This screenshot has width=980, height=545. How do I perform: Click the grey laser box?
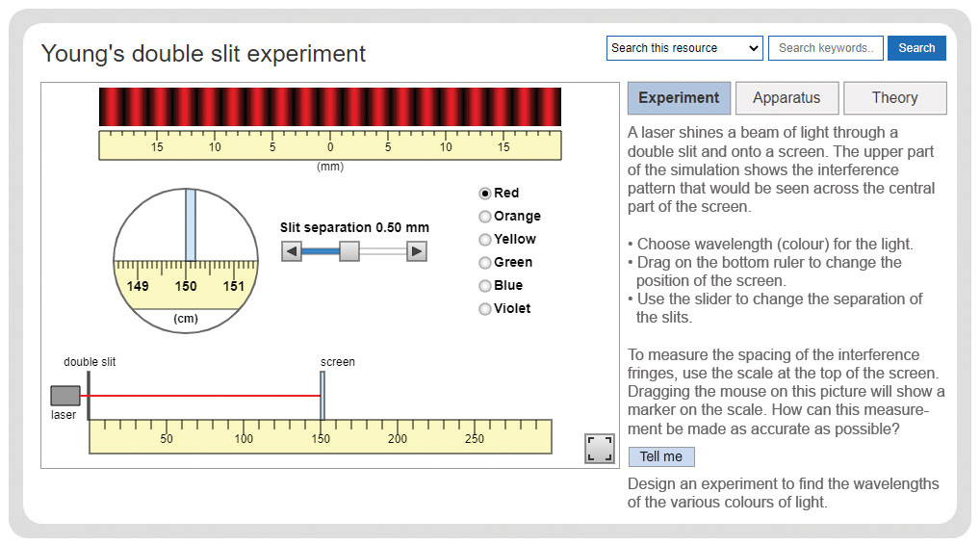pos(65,396)
